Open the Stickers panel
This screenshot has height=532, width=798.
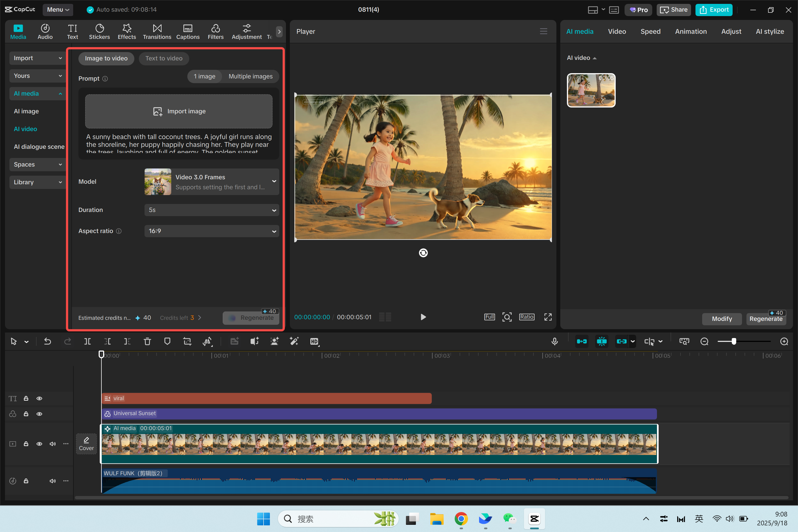point(99,31)
